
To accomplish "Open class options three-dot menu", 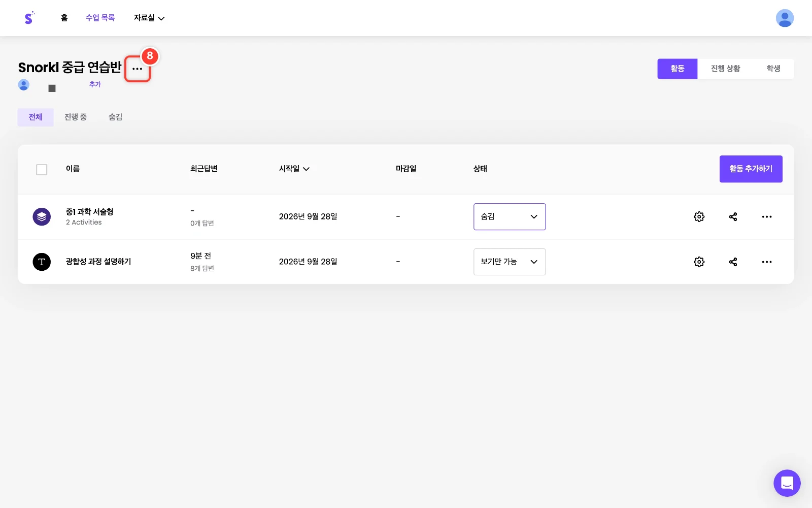I will (138, 69).
